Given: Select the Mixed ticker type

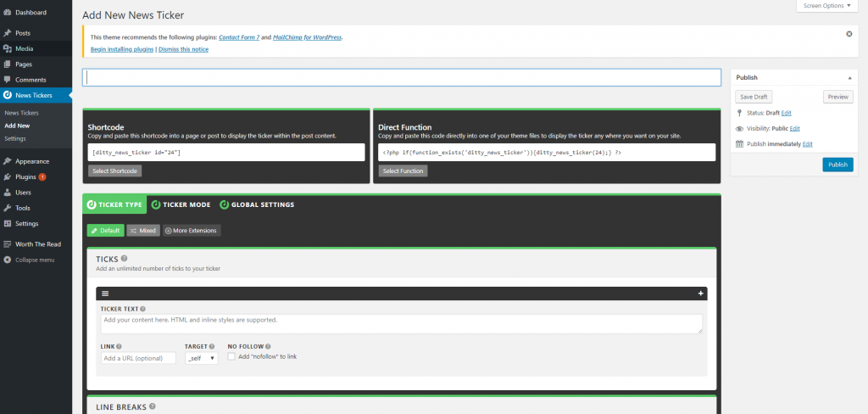Looking at the screenshot, I should tap(143, 230).
